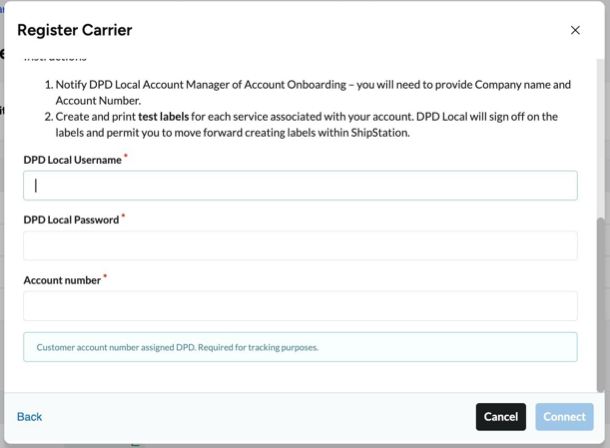Click the customer account number hint box
Image resolution: width=610 pixels, height=448 pixels.
300,347
